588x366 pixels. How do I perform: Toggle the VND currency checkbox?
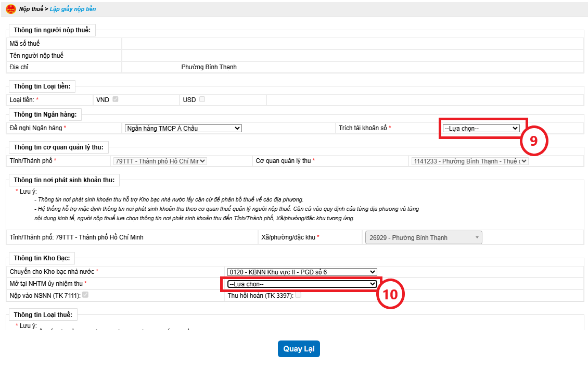click(116, 99)
